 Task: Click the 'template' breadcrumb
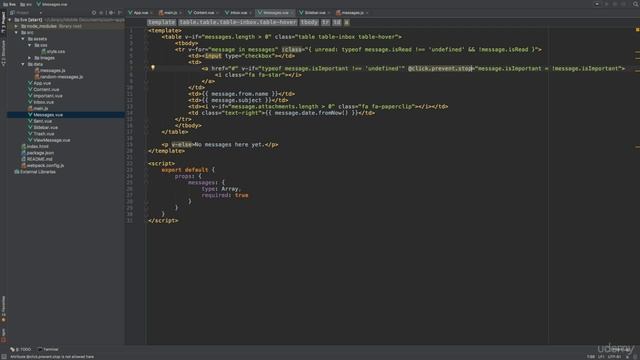tap(162, 22)
